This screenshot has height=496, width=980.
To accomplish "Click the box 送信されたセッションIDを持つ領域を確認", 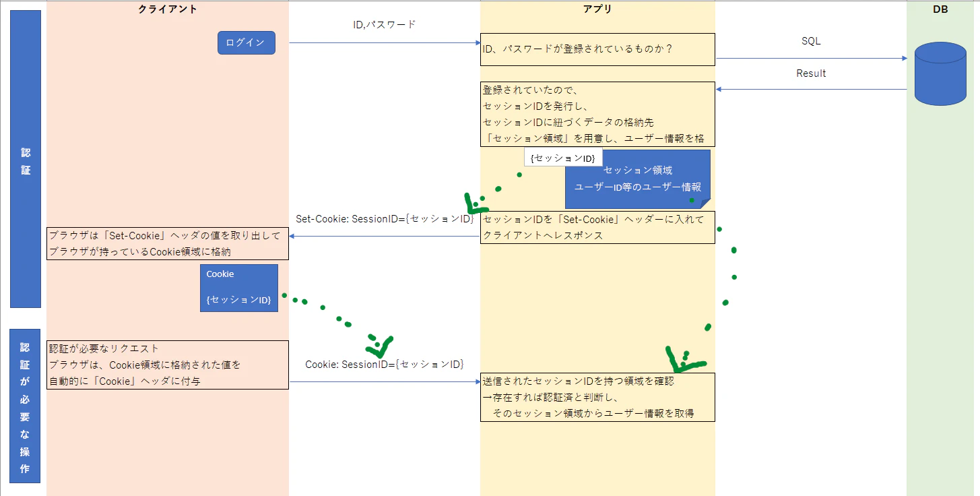I will [x=597, y=397].
